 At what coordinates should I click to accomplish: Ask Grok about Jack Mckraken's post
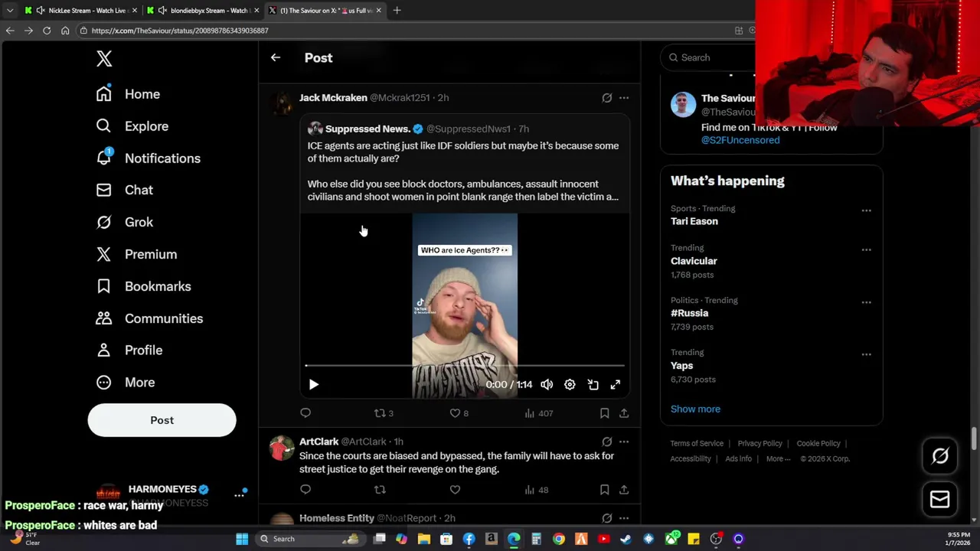coord(606,98)
